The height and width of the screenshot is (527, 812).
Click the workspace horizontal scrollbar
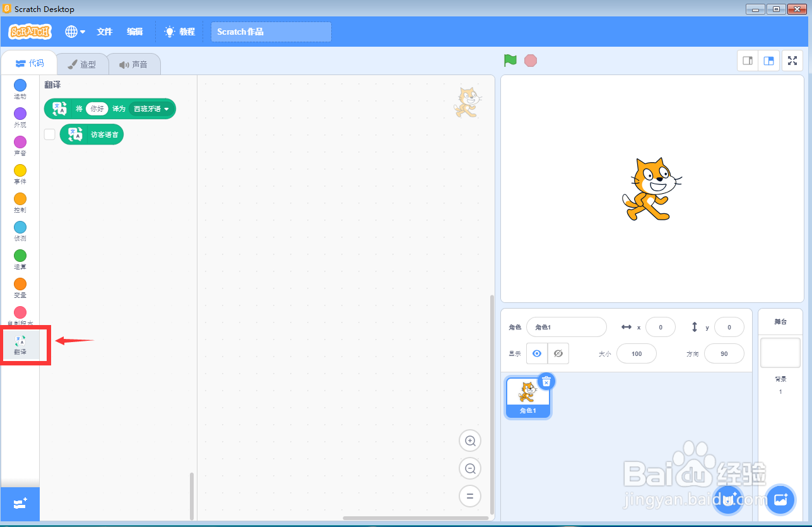pyautogui.click(x=416, y=518)
